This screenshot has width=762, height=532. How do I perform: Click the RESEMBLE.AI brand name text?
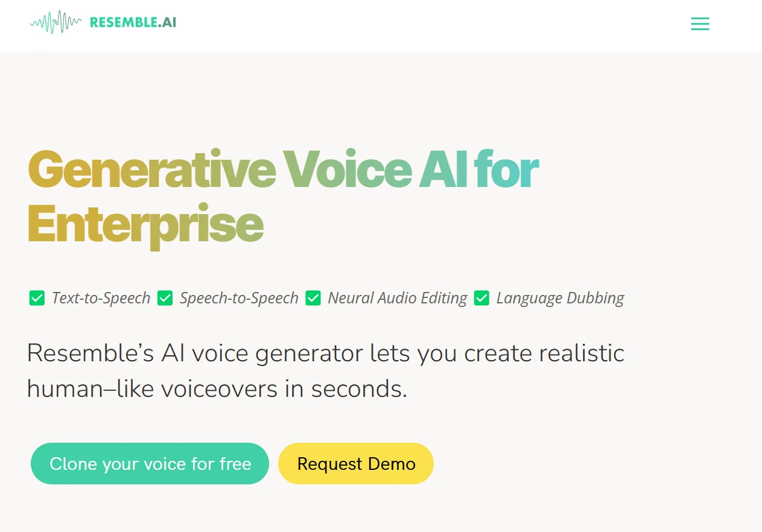(133, 23)
